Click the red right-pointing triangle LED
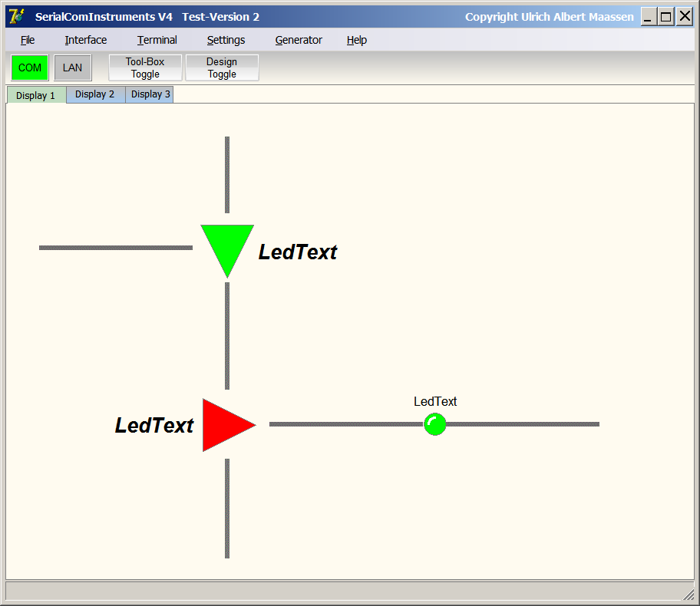700x606 pixels. [225, 425]
